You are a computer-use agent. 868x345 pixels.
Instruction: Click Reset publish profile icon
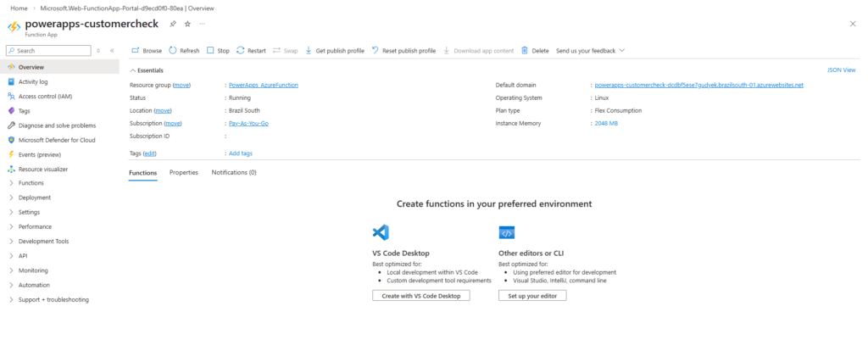[376, 50]
